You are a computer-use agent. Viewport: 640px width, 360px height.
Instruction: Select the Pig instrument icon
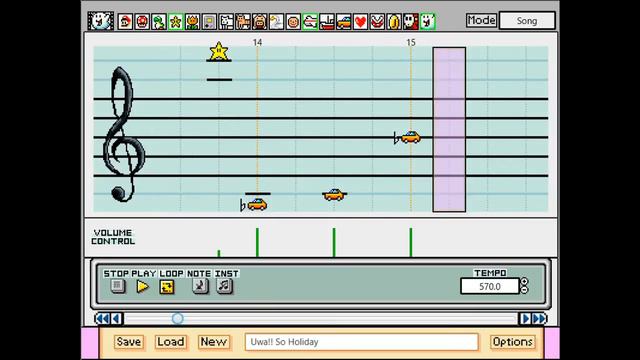[260, 22]
